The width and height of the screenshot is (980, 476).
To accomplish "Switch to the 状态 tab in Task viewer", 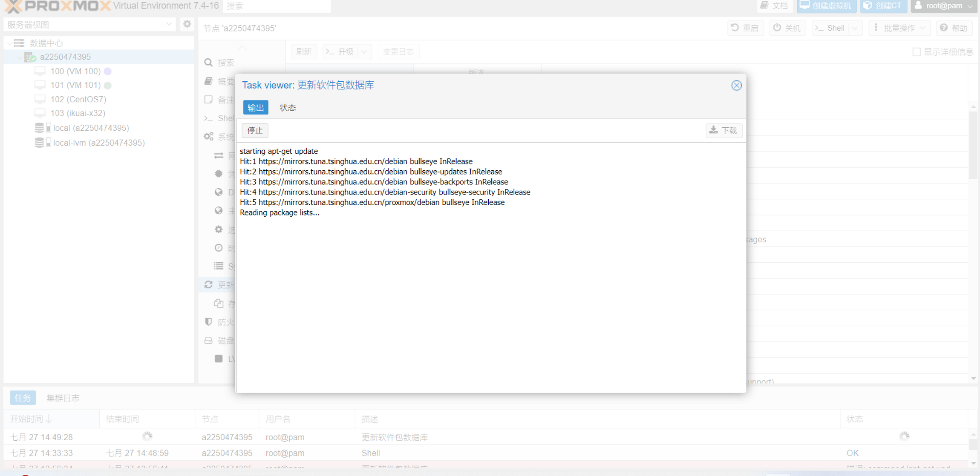I will [x=288, y=108].
